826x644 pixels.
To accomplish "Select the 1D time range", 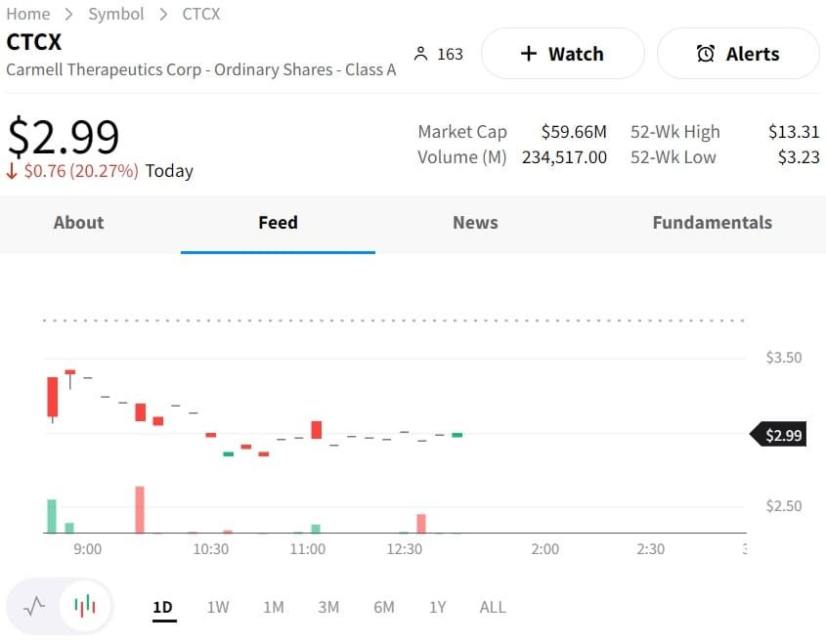I will (162, 607).
